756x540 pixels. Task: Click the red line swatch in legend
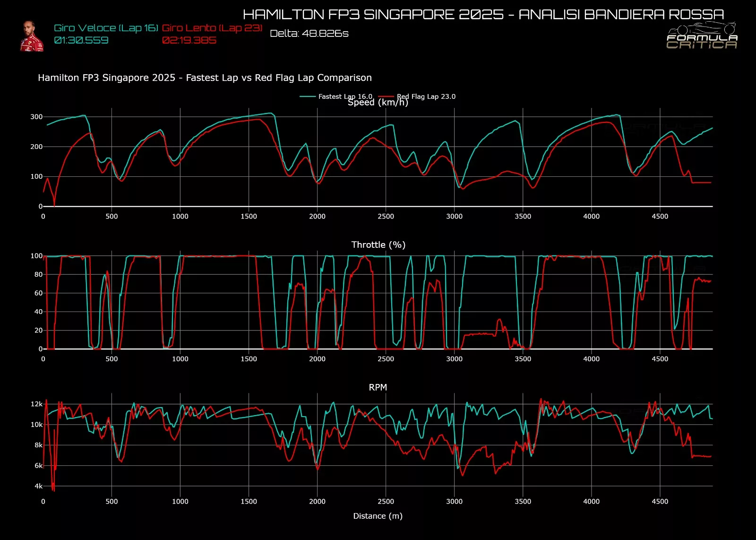coord(386,96)
